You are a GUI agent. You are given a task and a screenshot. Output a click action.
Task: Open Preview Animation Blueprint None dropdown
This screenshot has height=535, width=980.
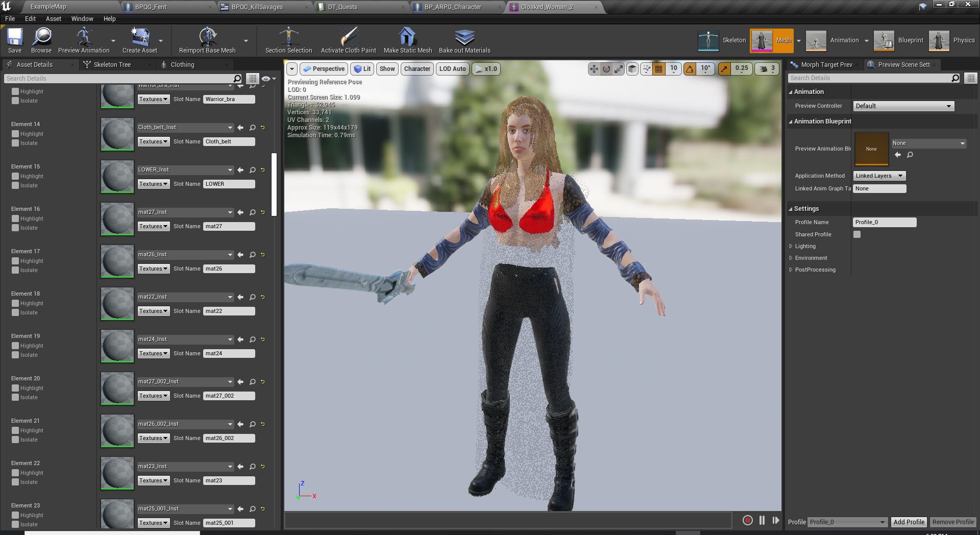(x=929, y=143)
